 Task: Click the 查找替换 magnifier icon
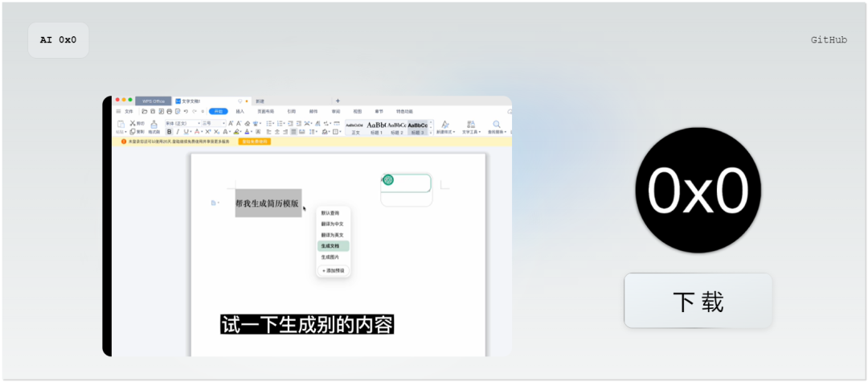497,125
